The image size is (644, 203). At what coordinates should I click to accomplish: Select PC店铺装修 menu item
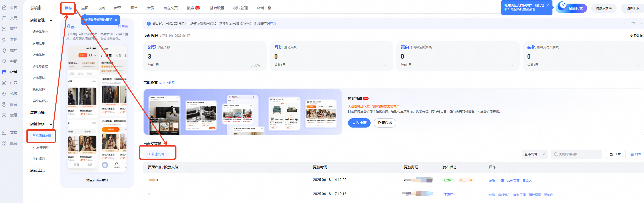pyautogui.click(x=41, y=147)
